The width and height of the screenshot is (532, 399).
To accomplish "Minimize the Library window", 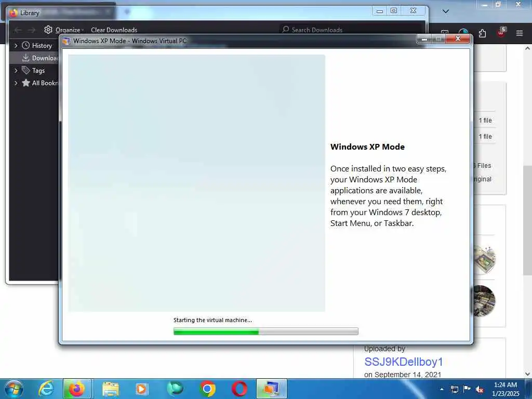I will (380, 11).
